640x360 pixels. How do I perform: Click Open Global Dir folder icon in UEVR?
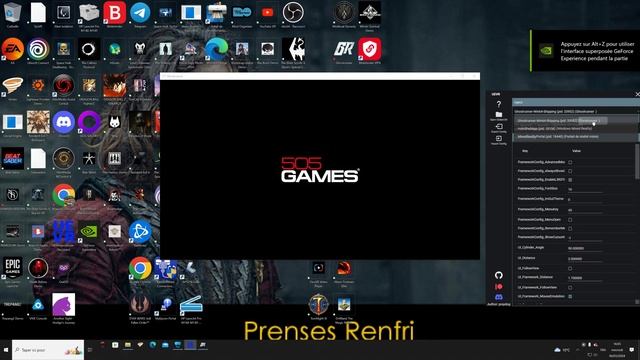click(498, 116)
